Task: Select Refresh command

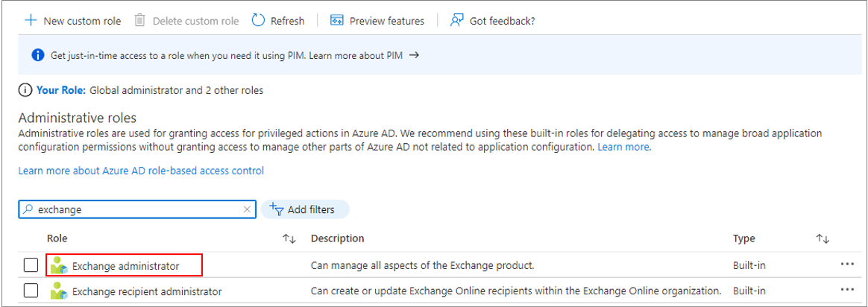Action: 278,21
